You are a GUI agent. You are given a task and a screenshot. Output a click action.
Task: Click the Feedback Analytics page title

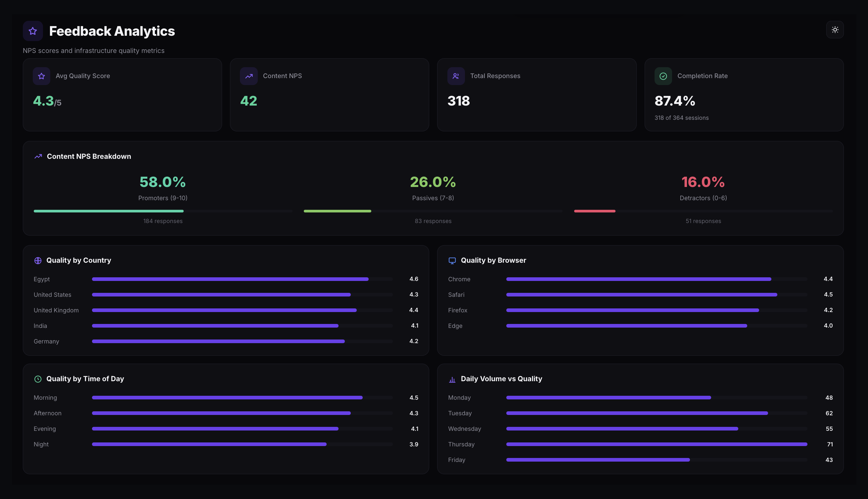click(x=112, y=31)
